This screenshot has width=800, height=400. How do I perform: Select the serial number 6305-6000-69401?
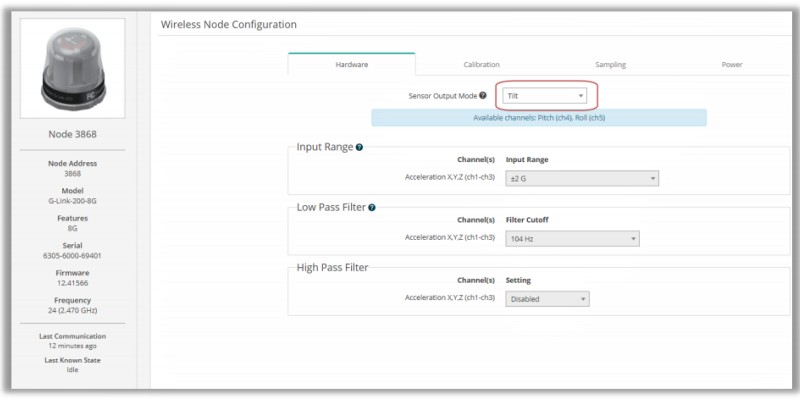tap(72, 255)
